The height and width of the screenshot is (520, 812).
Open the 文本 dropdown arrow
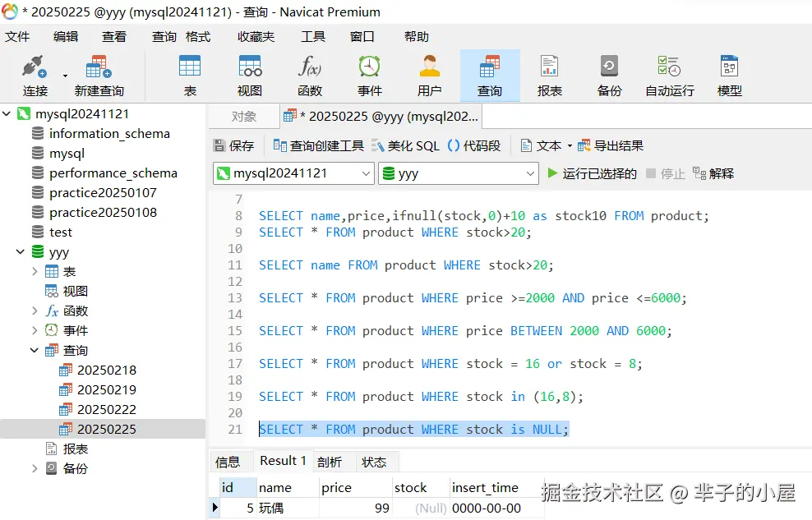[570, 146]
